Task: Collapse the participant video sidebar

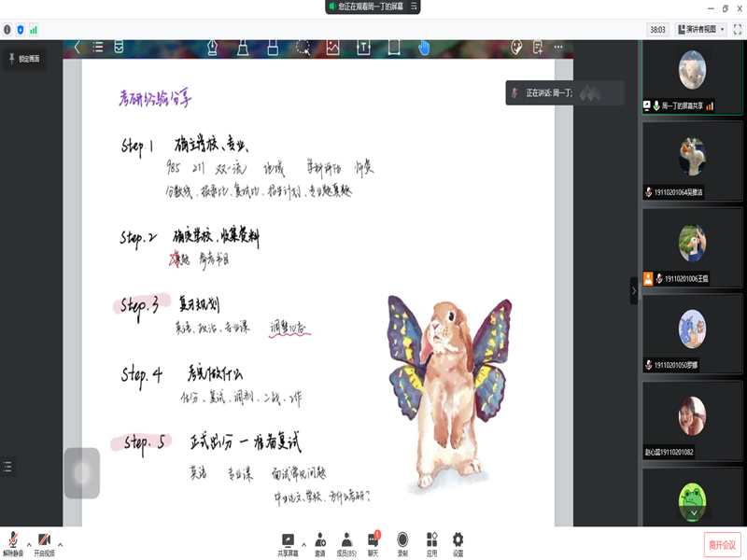Action: click(634, 290)
